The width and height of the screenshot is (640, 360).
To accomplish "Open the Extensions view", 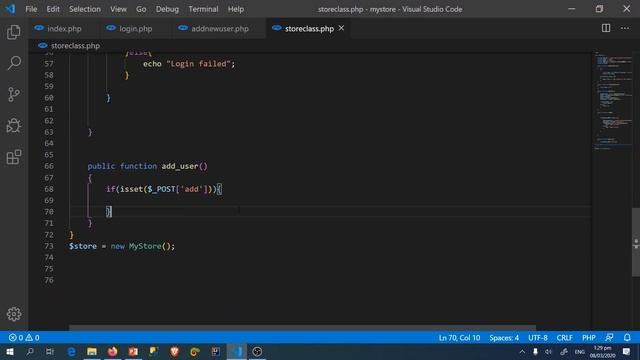I will [x=14, y=157].
